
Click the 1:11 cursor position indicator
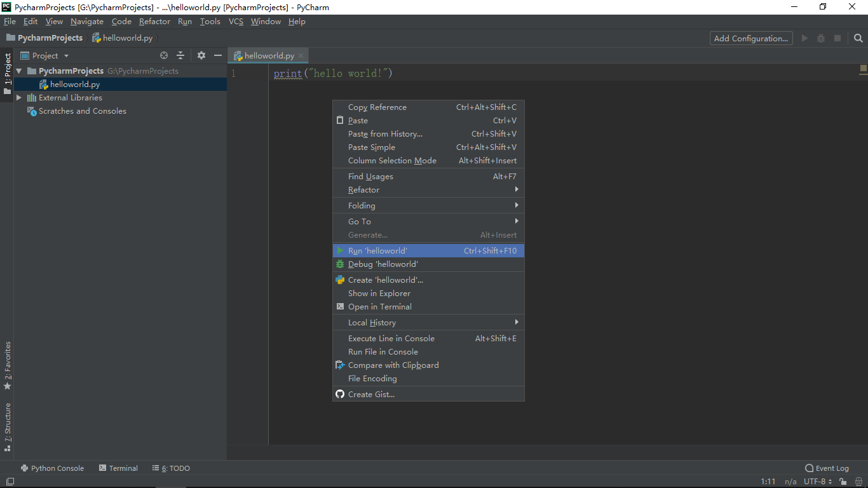(768, 482)
